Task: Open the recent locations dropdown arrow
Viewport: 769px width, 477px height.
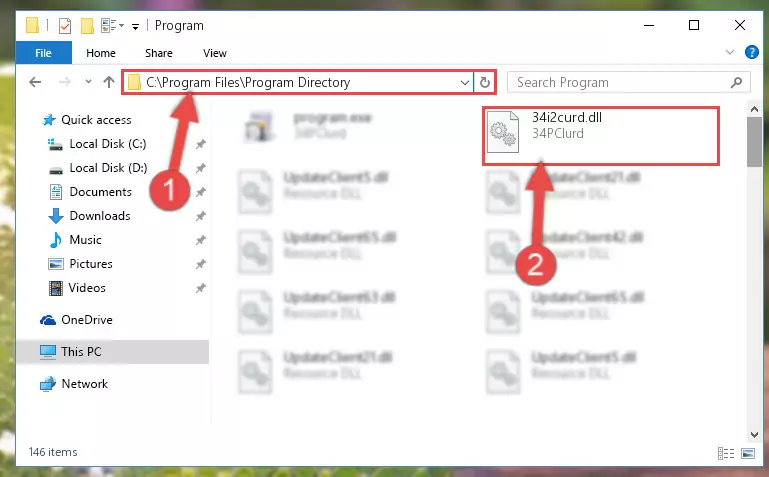Action: [88, 82]
